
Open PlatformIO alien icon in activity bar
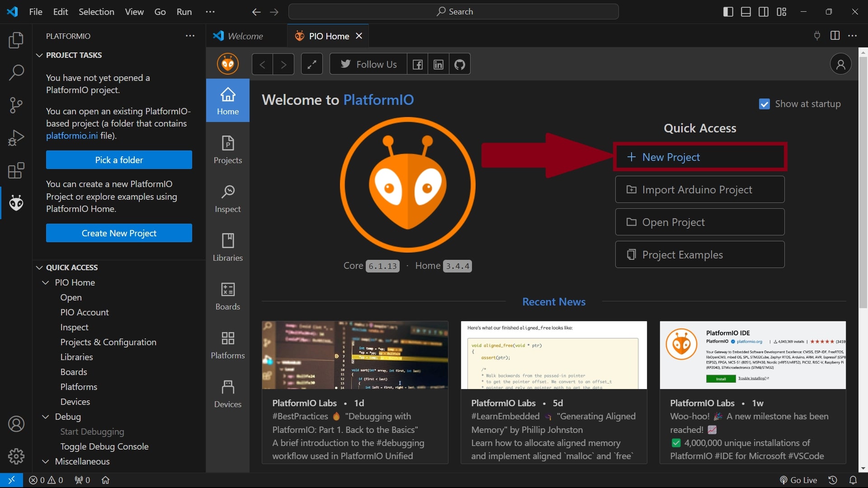click(x=16, y=203)
